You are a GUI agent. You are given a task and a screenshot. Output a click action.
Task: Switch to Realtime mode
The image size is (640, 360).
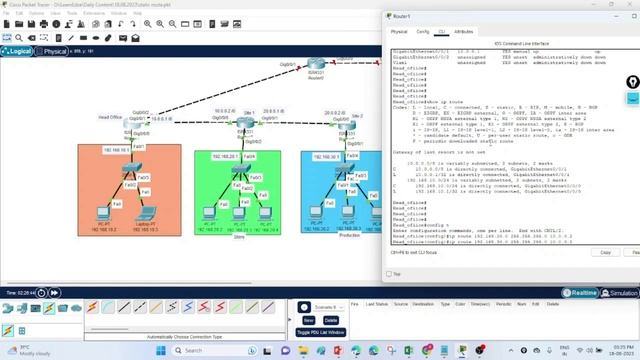coord(580,293)
